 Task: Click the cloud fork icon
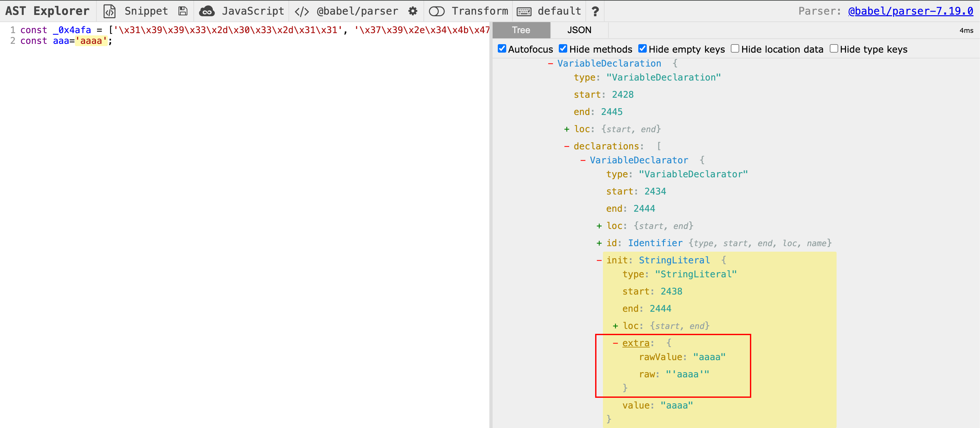[x=207, y=11]
